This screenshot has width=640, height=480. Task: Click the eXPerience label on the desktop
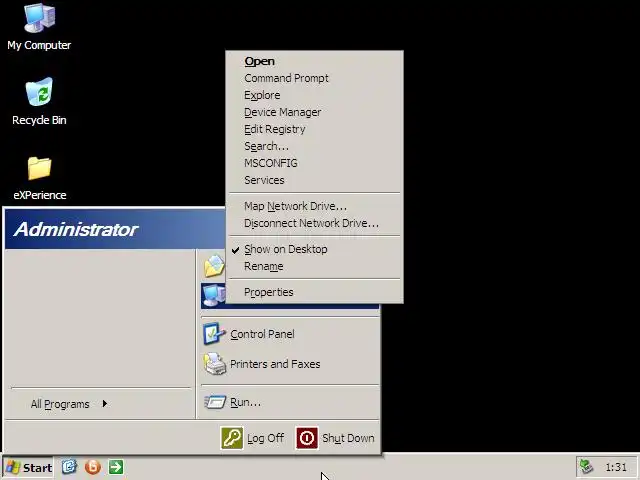coord(40,195)
